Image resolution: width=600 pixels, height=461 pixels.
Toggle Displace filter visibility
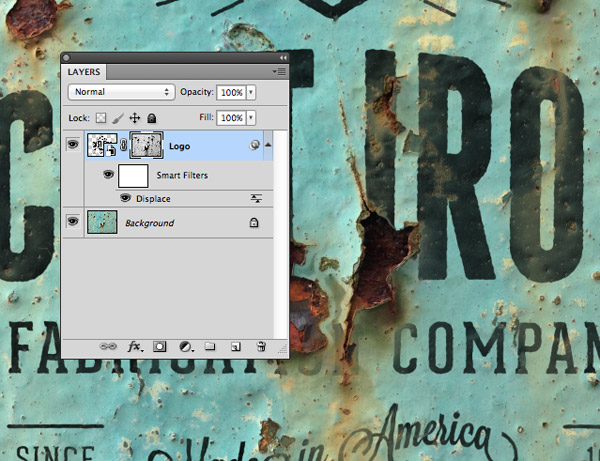tap(126, 198)
